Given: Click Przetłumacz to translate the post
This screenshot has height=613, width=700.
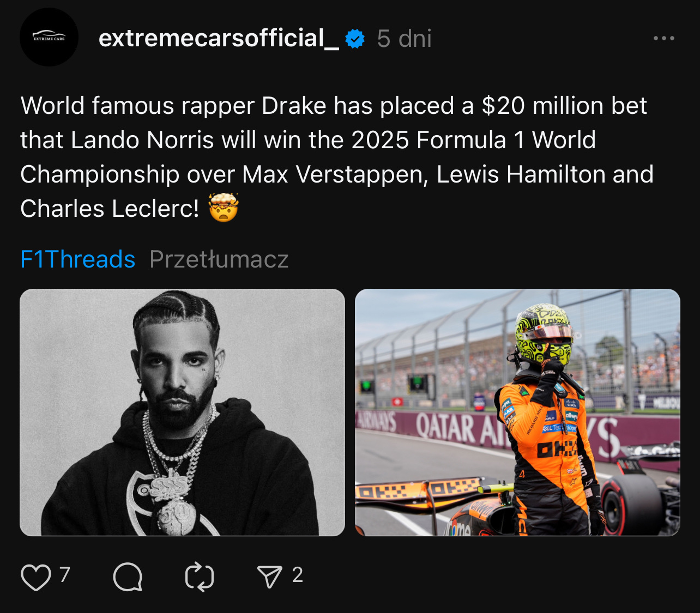Looking at the screenshot, I should [x=219, y=259].
